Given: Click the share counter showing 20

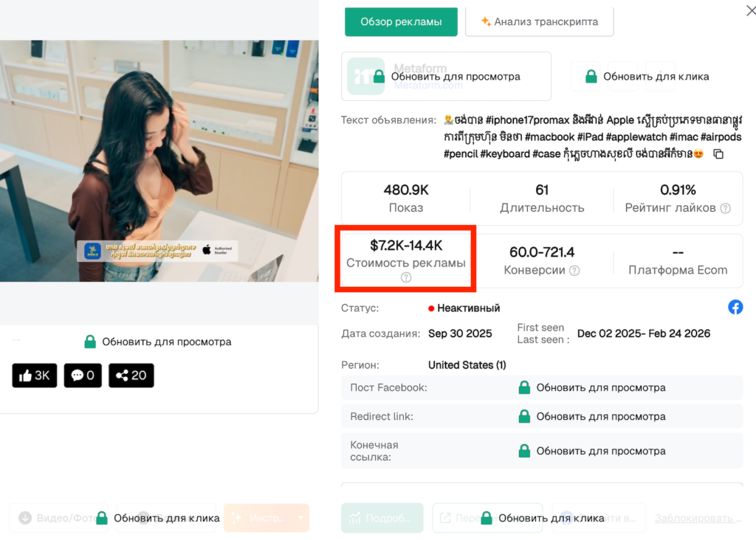Looking at the screenshot, I should pyautogui.click(x=131, y=375).
